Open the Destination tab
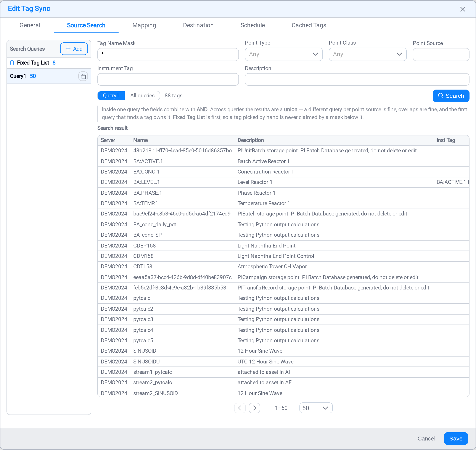Viewport: 476px width, 450px height. [x=198, y=25]
